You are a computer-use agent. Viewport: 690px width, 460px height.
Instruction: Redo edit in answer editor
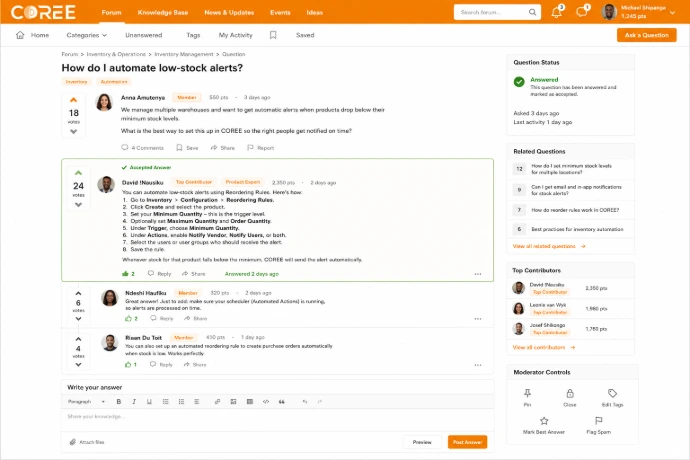pyautogui.click(x=320, y=401)
